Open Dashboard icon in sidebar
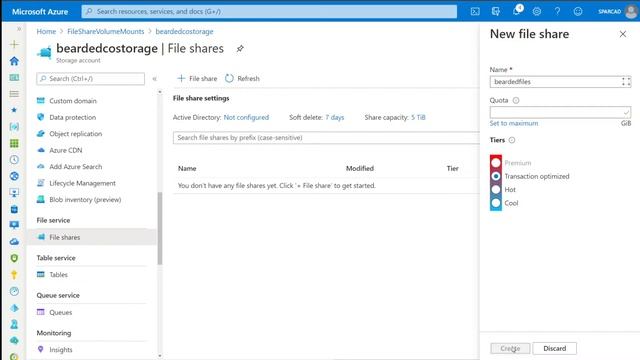This screenshot has height=360, width=640. 14,78
